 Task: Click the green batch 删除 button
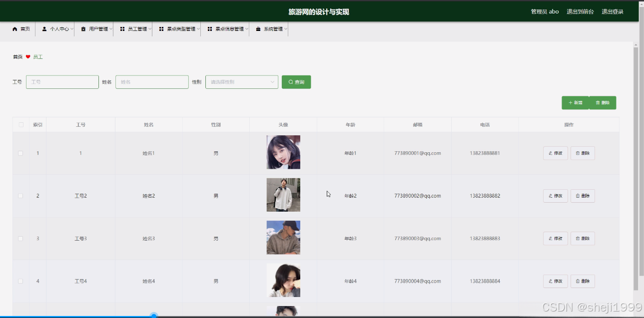coord(603,103)
